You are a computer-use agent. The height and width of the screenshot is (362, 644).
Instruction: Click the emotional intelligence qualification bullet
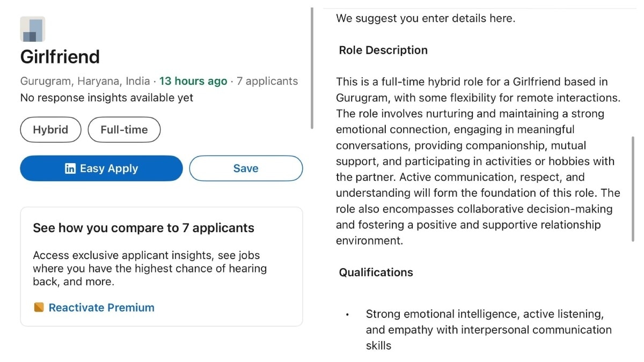488,329
